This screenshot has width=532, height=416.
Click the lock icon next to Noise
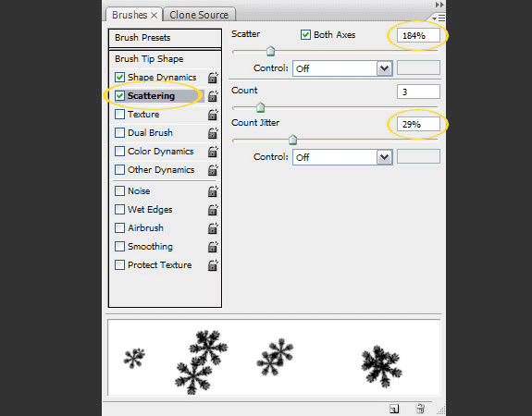(x=213, y=191)
